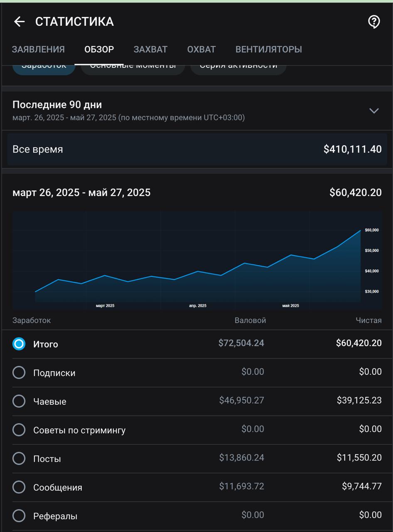Click the $60,000 chart axis label

pos(372,230)
